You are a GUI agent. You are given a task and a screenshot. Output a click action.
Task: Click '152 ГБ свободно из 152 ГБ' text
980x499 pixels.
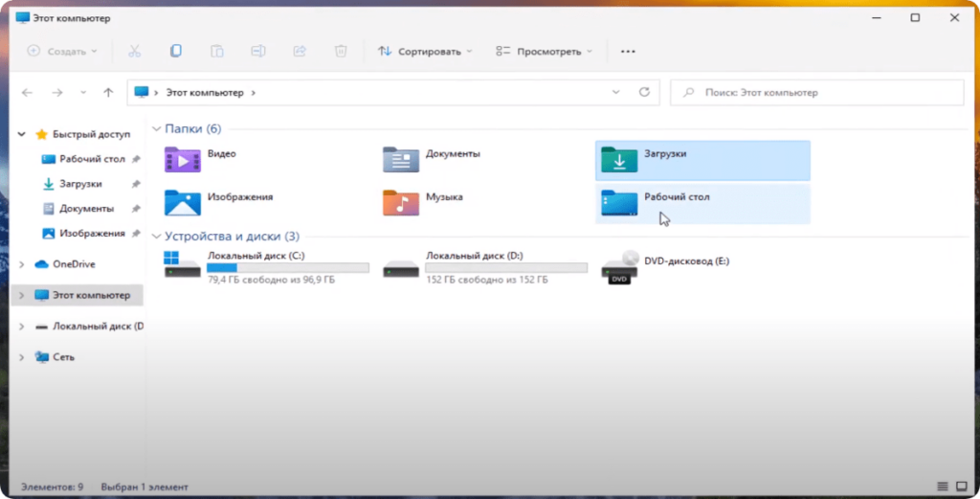[487, 280]
